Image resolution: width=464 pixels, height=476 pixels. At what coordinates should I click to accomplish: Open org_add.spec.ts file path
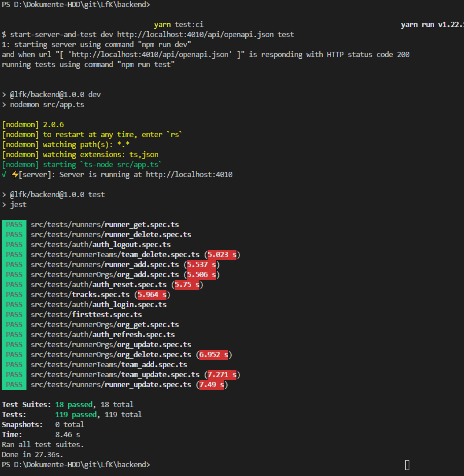[105, 275]
